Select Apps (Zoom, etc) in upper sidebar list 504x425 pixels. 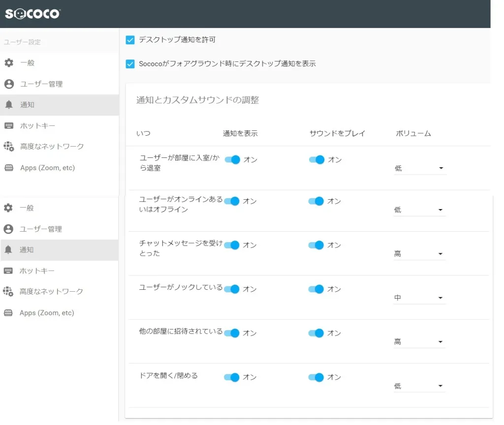(47, 168)
